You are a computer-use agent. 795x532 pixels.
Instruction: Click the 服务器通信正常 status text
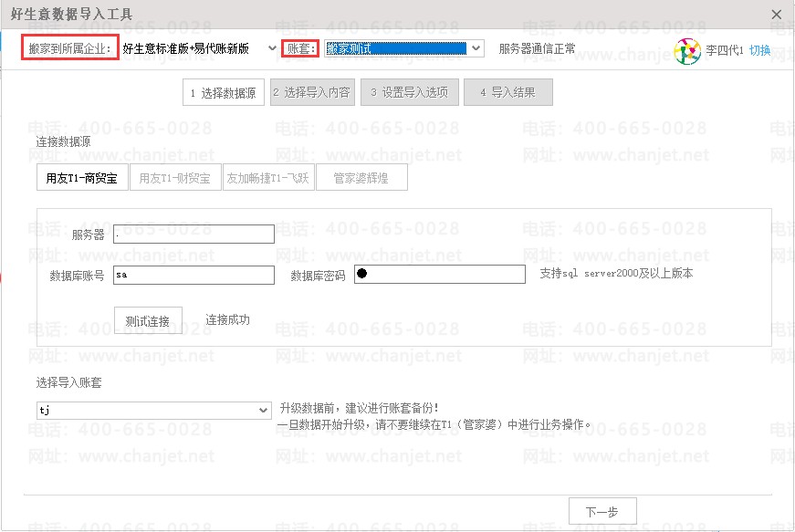pyautogui.click(x=538, y=48)
